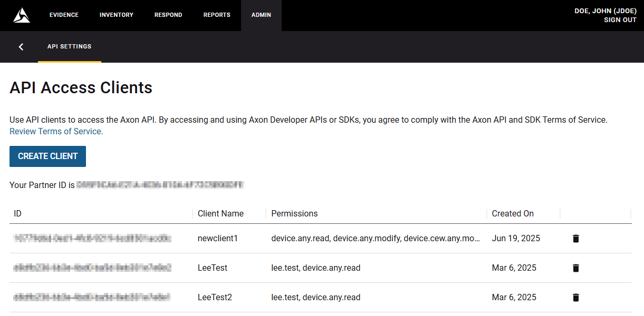644x316 pixels.
Task: Click LeeTest's Mar 6, 2025 date
Action: click(514, 268)
